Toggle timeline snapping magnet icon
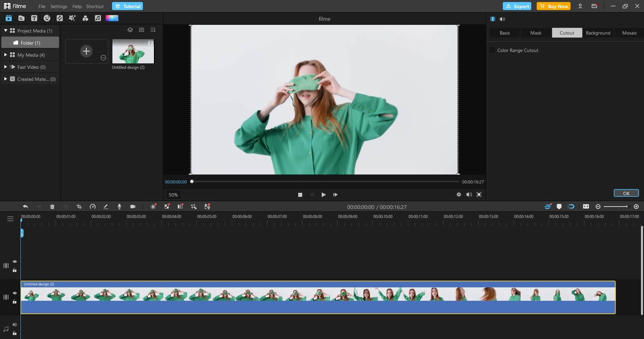This screenshot has width=644, height=339. coord(571,207)
